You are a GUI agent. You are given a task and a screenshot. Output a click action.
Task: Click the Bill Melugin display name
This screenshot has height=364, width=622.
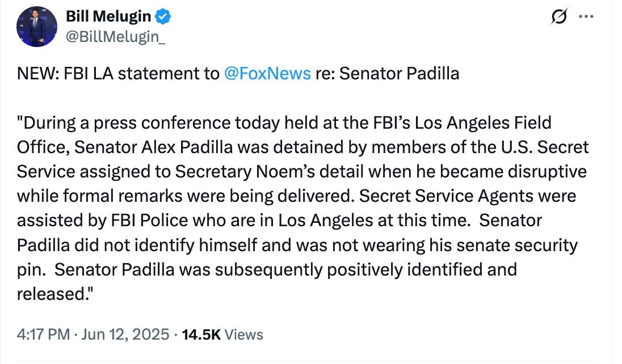(108, 17)
